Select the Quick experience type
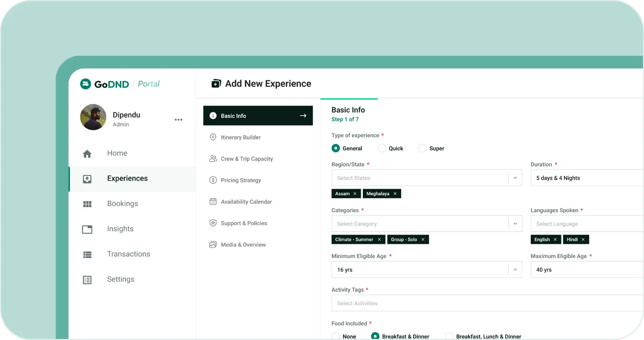644x340 pixels. (382, 148)
